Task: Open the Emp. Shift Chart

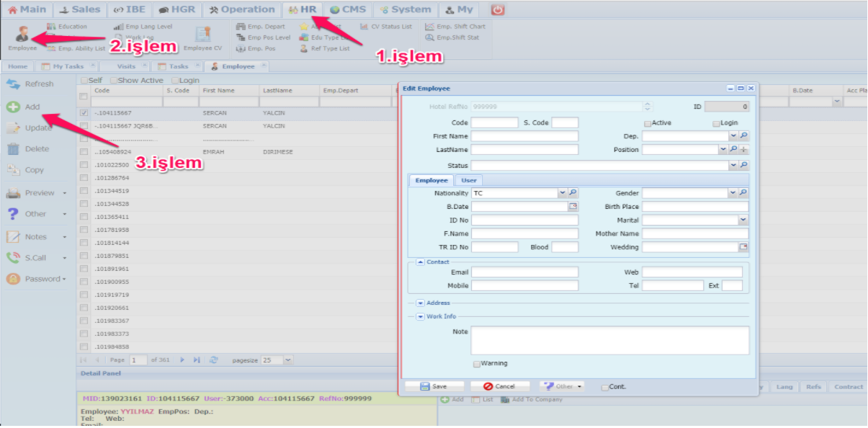Action: point(455,27)
